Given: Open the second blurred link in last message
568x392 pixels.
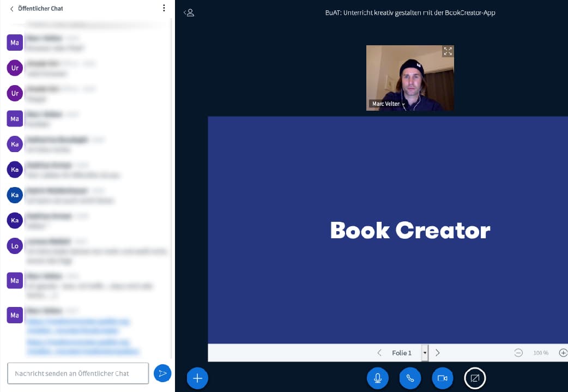Looking at the screenshot, I should [83, 346].
